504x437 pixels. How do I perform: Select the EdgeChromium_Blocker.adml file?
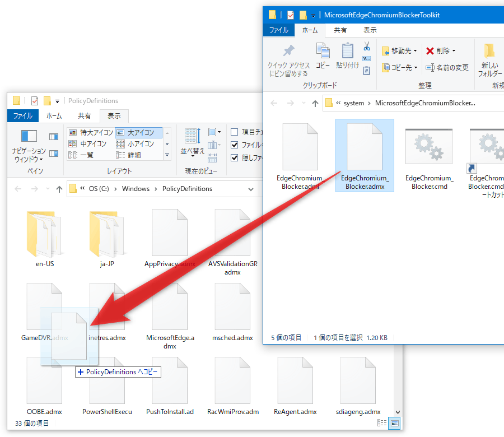[x=300, y=156]
